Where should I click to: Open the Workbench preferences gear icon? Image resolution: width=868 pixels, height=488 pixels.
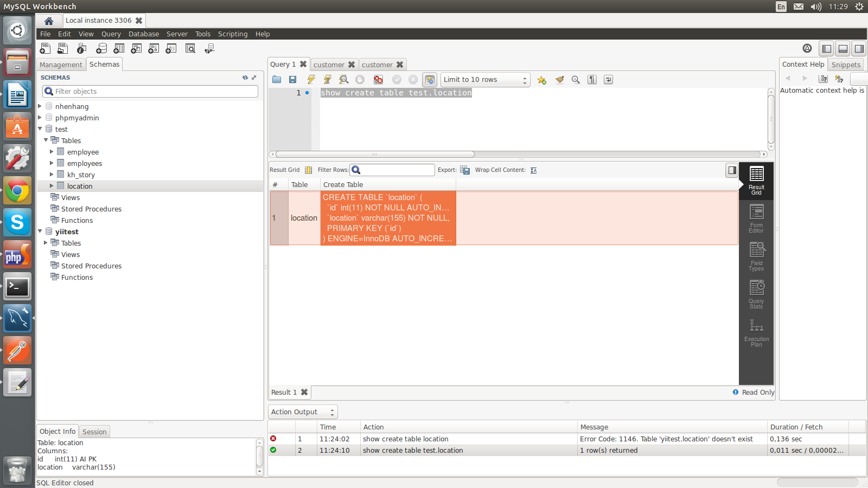(807, 49)
